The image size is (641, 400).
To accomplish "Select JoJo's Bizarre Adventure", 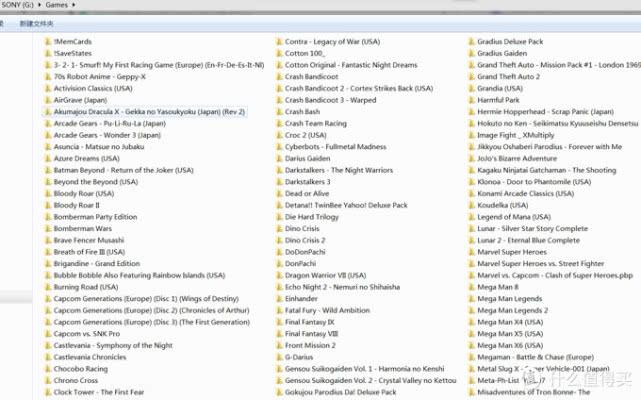I will [517, 159].
